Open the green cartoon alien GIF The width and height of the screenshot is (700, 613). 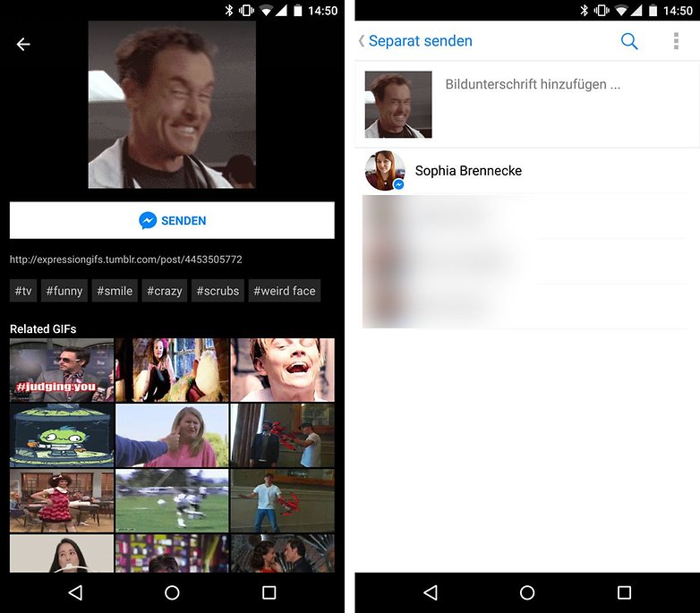pos(62,436)
